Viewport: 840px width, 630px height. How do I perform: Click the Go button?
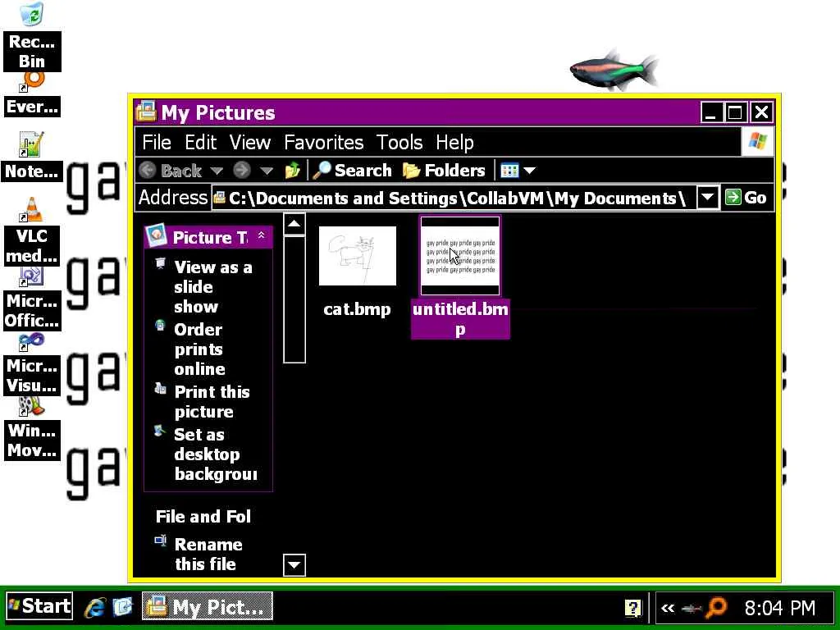pyautogui.click(x=746, y=198)
